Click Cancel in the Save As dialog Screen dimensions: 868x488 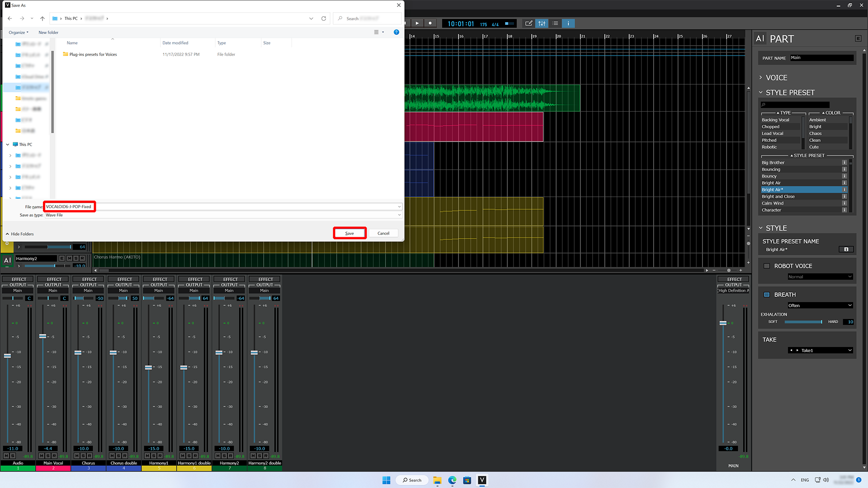point(383,233)
